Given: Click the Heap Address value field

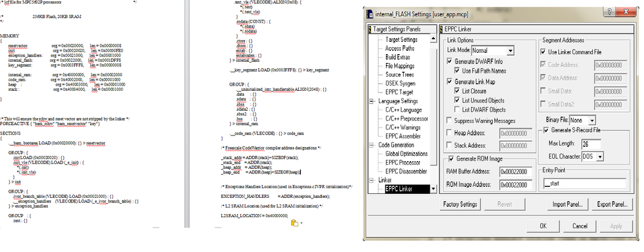Looking at the screenshot, I should click(516, 133).
